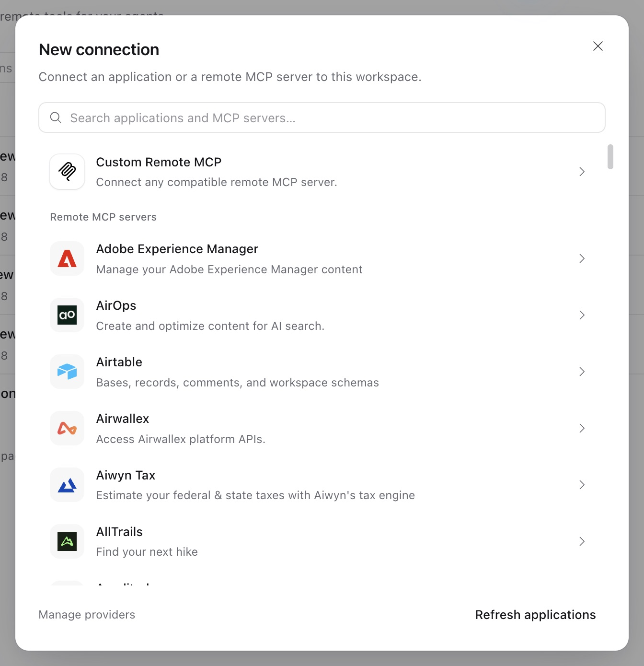This screenshot has width=644, height=666.
Task: Select the "AirOps" title
Action: pos(116,305)
